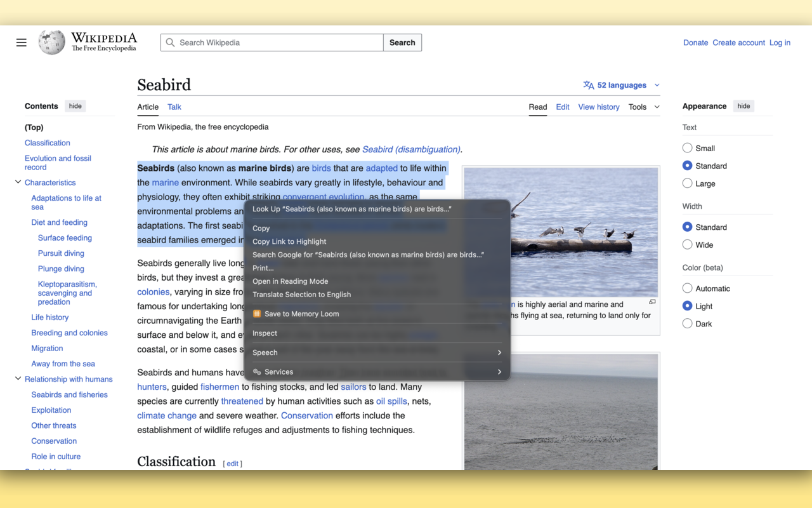This screenshot has width=812, height=508.
Task: Open the 'oil spills' link
Action: pyautogui.click(x=391, y=401)
